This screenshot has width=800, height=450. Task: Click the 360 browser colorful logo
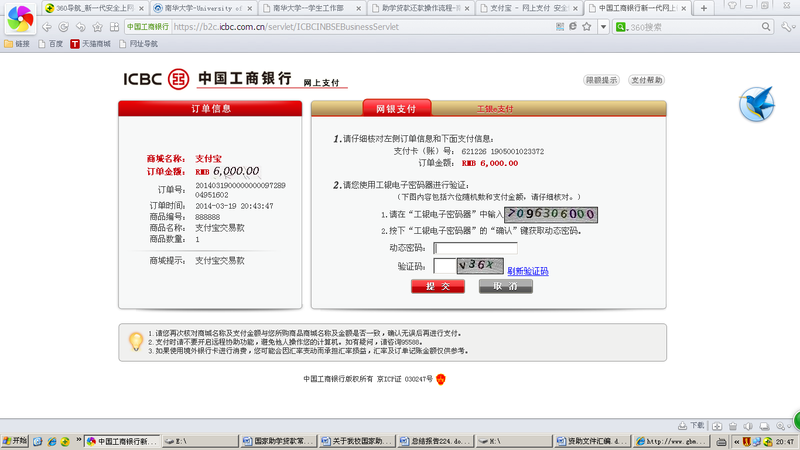[20, 18]
